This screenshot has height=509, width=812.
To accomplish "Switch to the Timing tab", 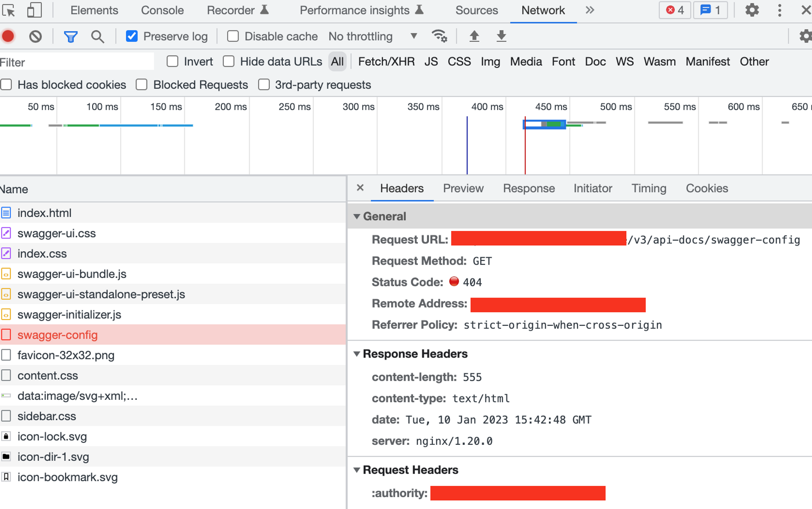I will (x=648, y=188).
